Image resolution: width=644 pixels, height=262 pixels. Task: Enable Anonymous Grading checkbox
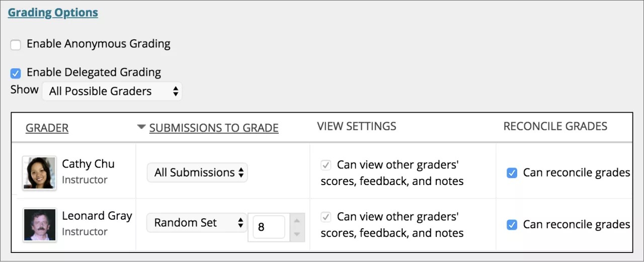coord(16,45)
